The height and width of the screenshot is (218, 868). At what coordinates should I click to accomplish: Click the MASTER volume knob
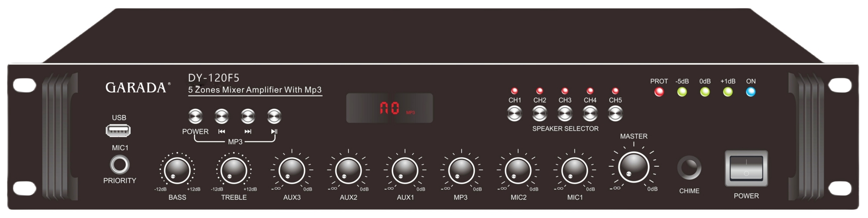coord(634,167)
